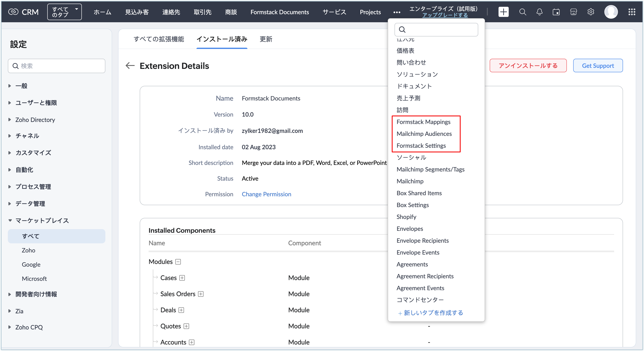Open the apps grid icon
Image resolution: width=644 pixels, height=351 pixels.
click(631, 12)
